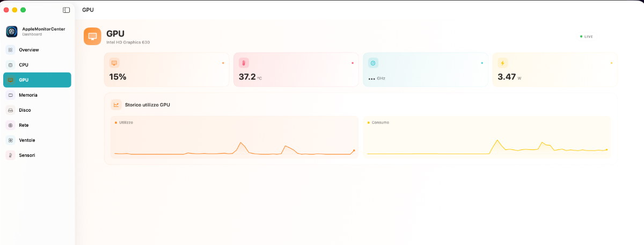644x245 pixels.
Task: Click the Sensori thermometer icon in the sidebar
Action: [x=10, y=155]
